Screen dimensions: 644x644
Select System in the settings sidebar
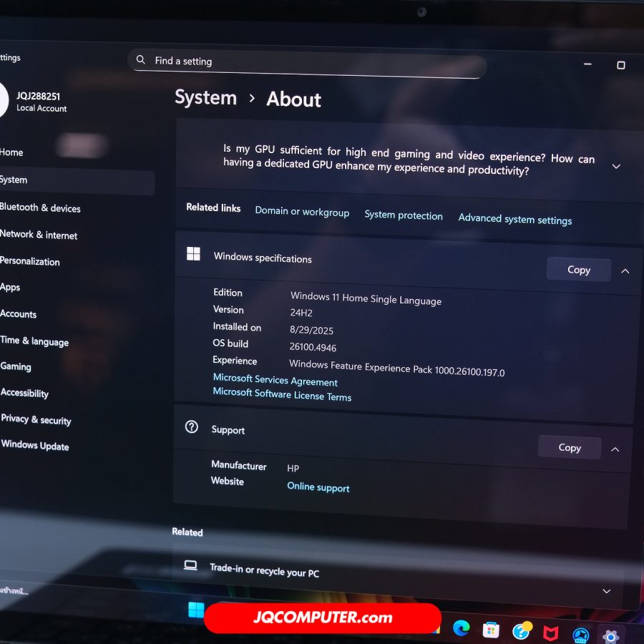pos(76,181)
